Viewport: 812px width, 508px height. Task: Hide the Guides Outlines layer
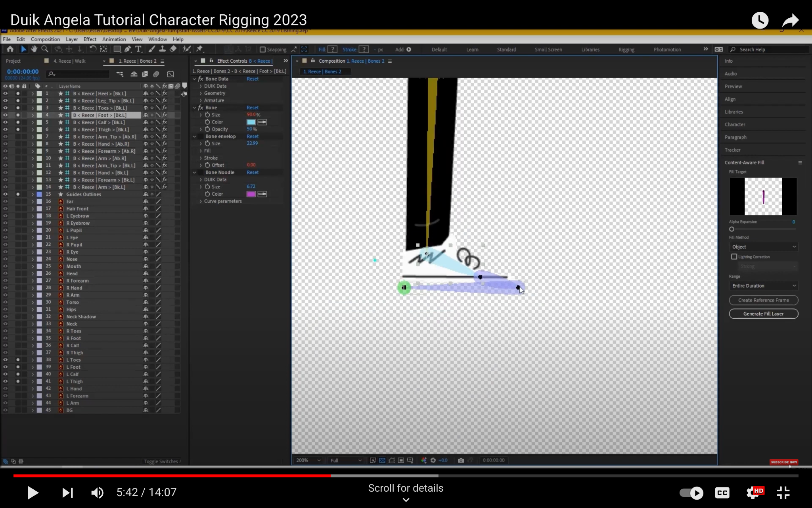coord(5,194)
